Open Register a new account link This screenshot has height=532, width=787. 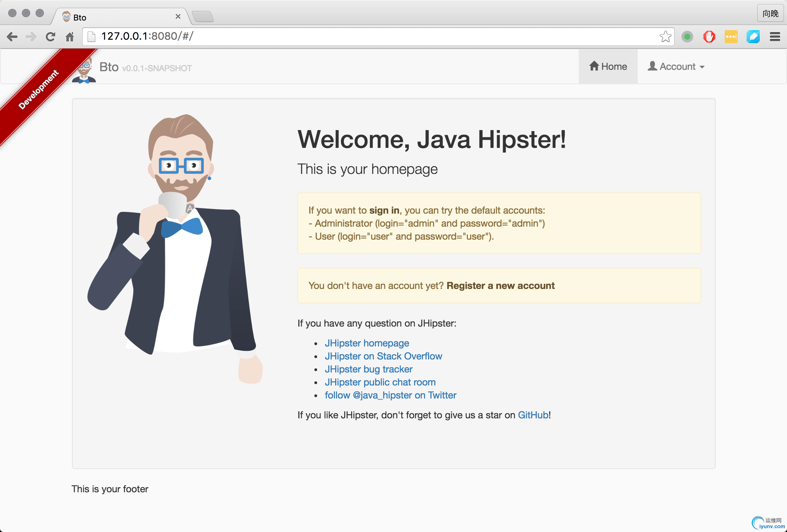point(500,286)
